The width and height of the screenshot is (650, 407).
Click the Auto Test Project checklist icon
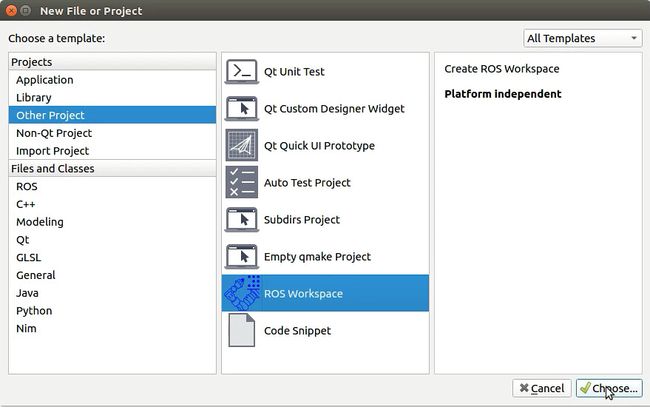(242, 182)
